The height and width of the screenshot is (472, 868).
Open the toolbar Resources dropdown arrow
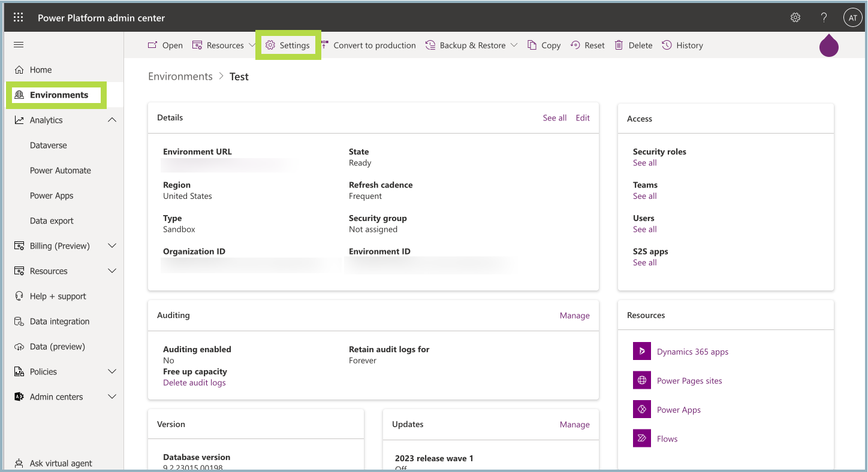[x=252, y=46]
